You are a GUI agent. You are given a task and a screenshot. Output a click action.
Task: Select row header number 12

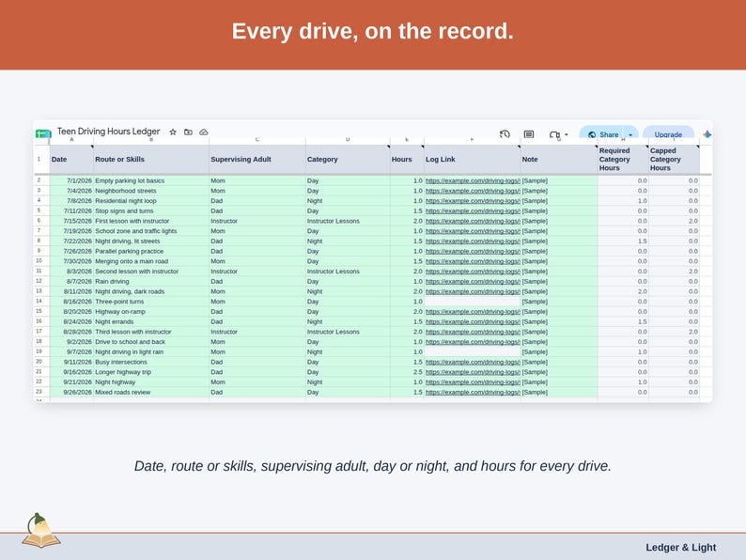[39, 281]
